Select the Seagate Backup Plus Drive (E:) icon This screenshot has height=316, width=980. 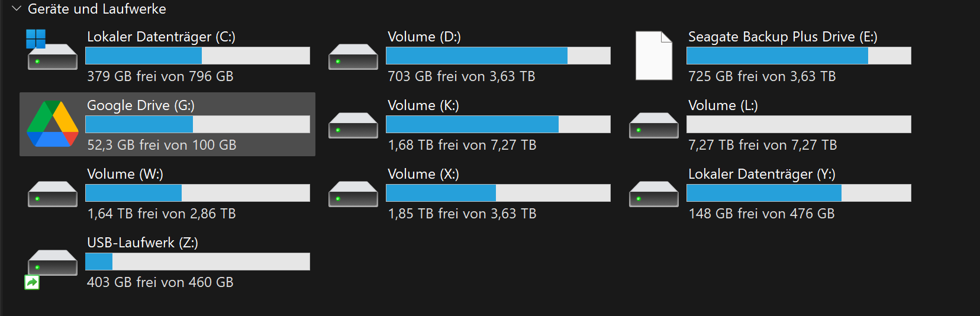654,56
